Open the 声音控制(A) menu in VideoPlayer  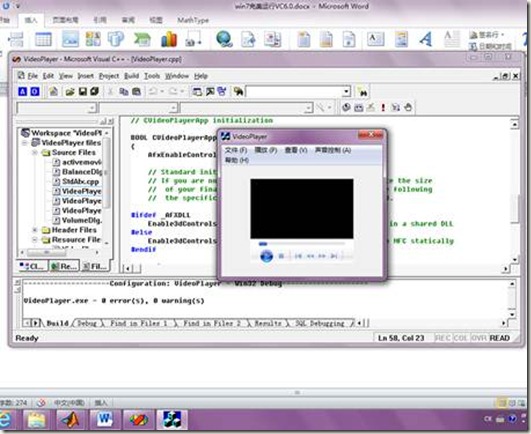click(x=333, y=150)
